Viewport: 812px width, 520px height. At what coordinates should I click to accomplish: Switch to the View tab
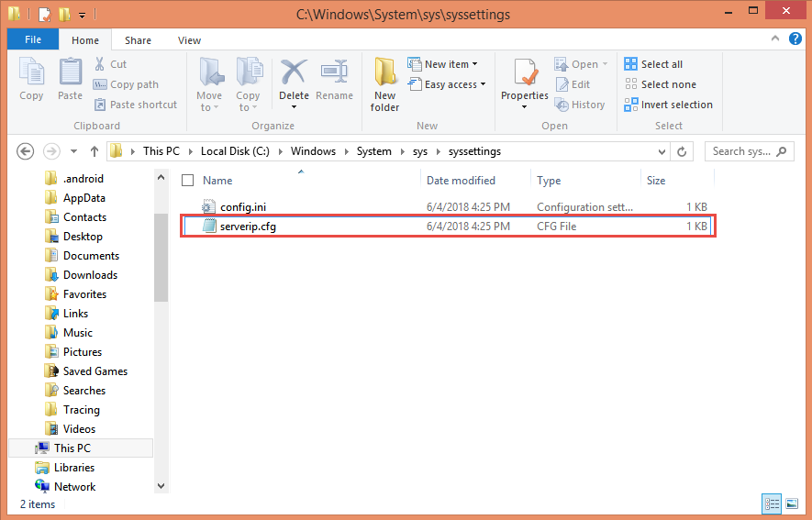(x=189, y=40)
